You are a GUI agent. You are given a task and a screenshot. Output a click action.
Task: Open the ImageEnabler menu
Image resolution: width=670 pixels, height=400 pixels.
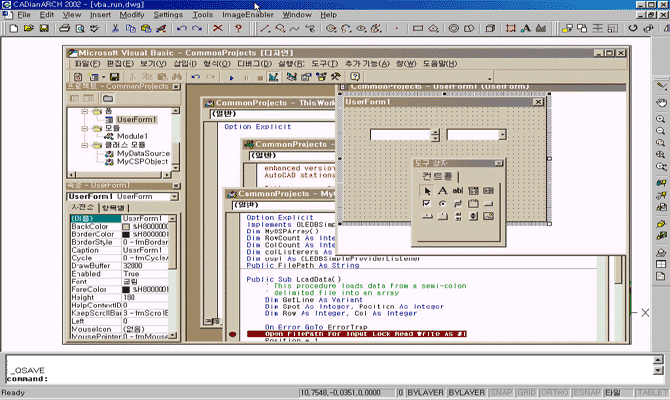[248, 15]
